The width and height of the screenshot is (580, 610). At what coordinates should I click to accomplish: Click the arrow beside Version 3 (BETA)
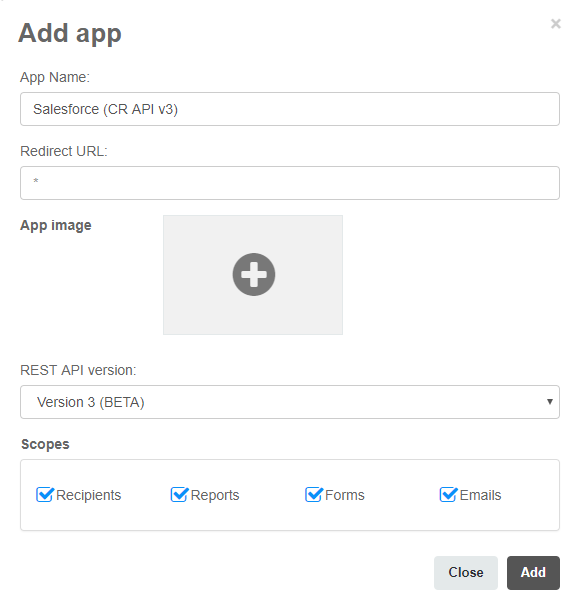pos(550,401)
